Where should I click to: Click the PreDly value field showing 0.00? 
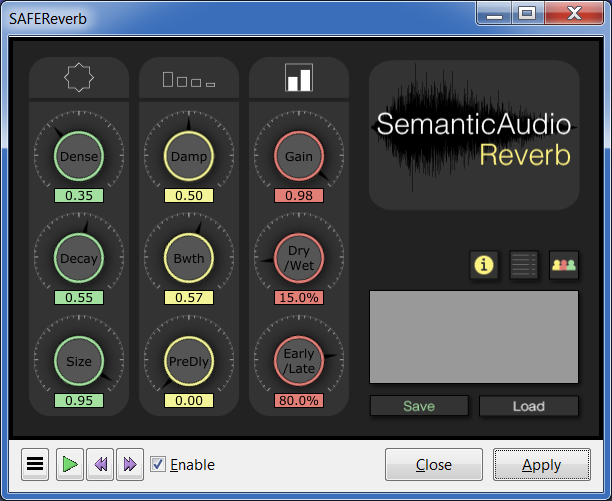pyautogui.click(x=189, y=400)
